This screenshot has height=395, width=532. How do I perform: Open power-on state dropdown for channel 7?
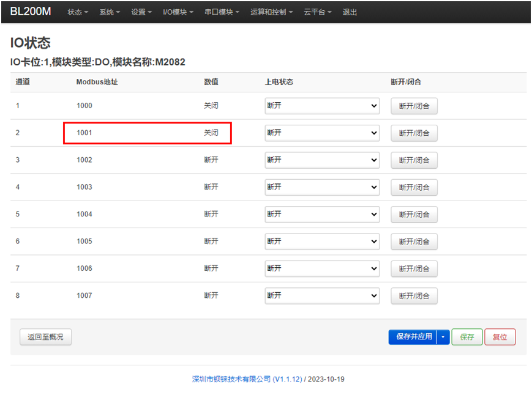tap(322, 268)
